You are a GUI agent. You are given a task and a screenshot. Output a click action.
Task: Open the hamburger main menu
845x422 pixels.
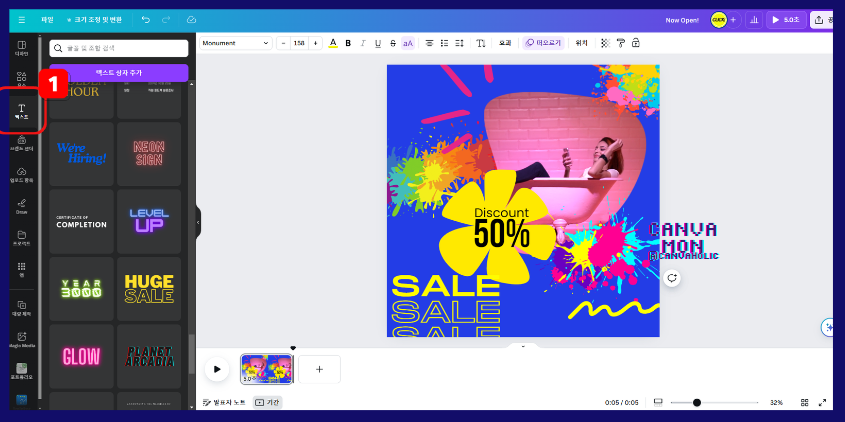22,20
